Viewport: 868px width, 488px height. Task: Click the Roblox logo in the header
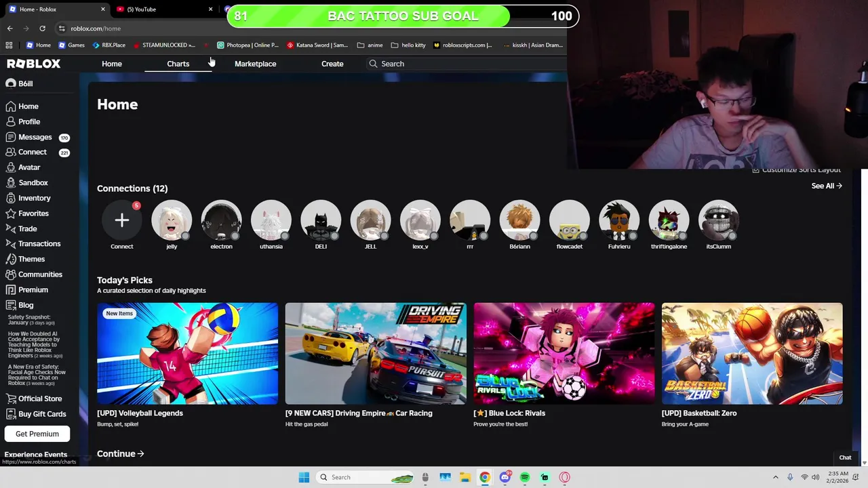click(34, 64)
